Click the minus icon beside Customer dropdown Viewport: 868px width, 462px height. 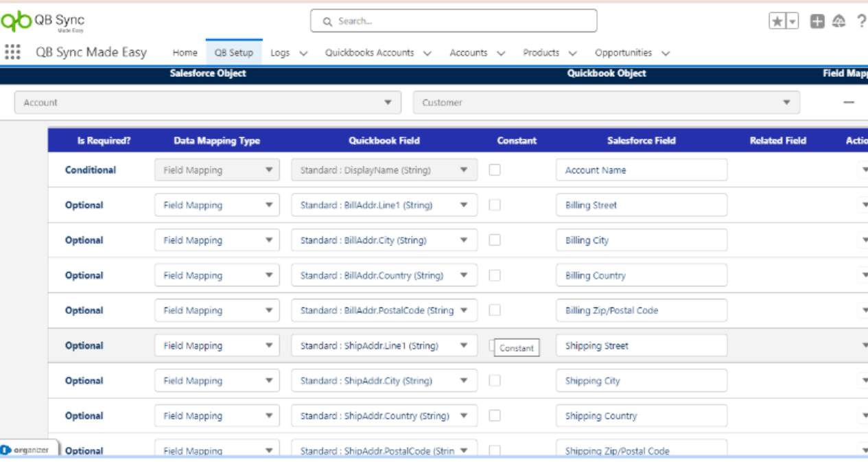point(849,102)
